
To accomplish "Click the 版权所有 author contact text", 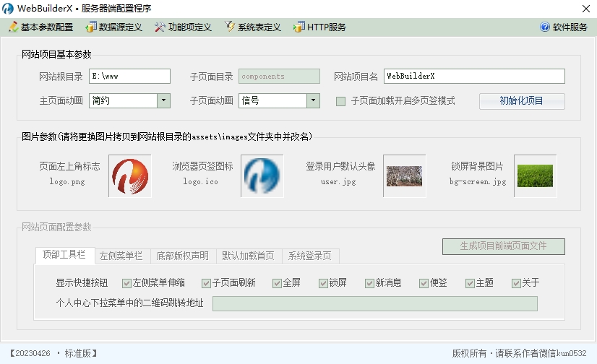I will pyautogui.click(x=519, y=353).
